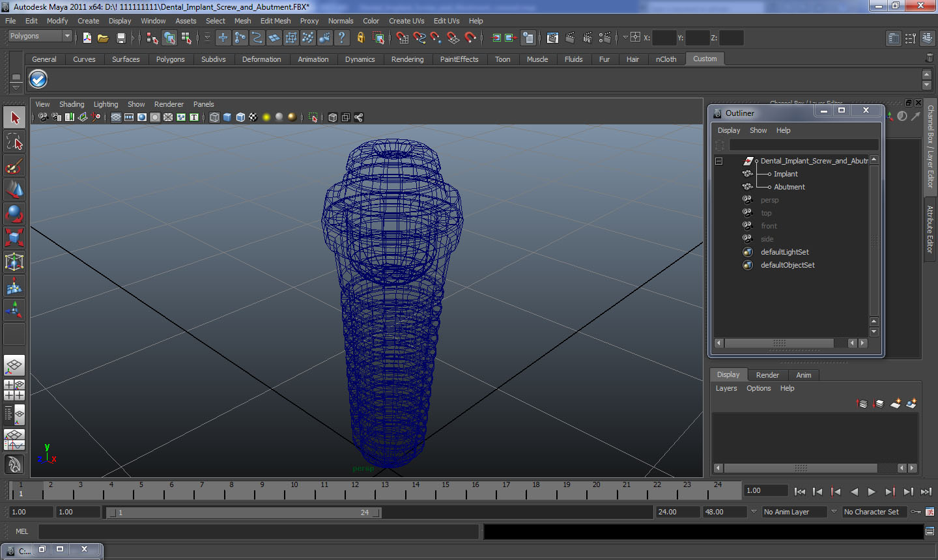938x560 pixels.
Task: Open selection mask dropdown arrow
Action: tap(207, 38)
